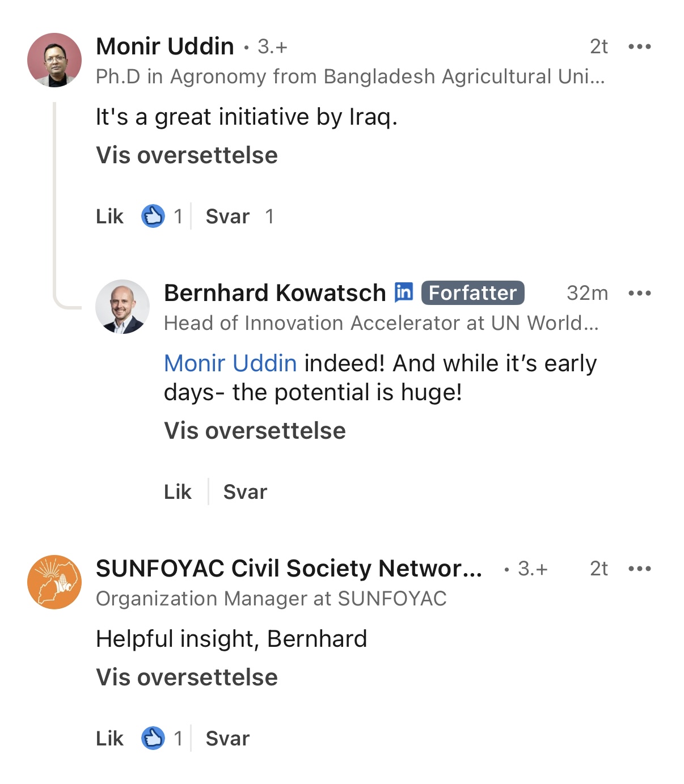Open options menu on Monir Uddin's comment

640,46
